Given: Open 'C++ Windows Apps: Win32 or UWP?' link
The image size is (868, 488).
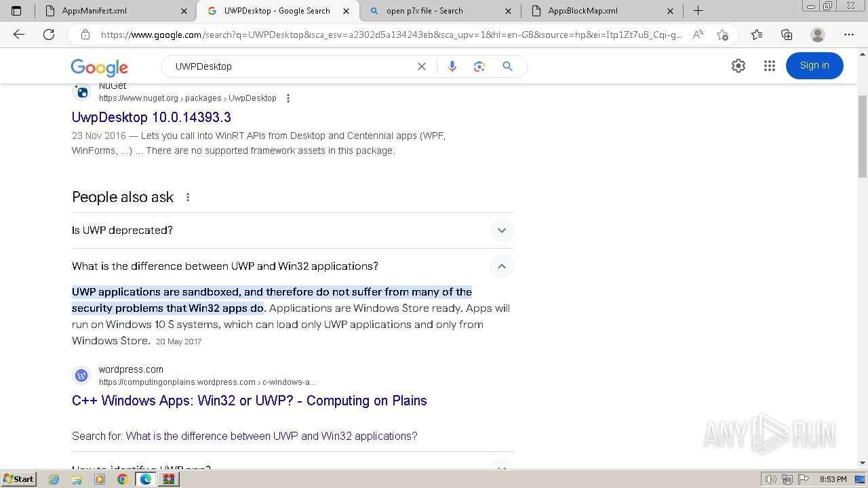Looking at the screenshot, I should click(250, 401).
